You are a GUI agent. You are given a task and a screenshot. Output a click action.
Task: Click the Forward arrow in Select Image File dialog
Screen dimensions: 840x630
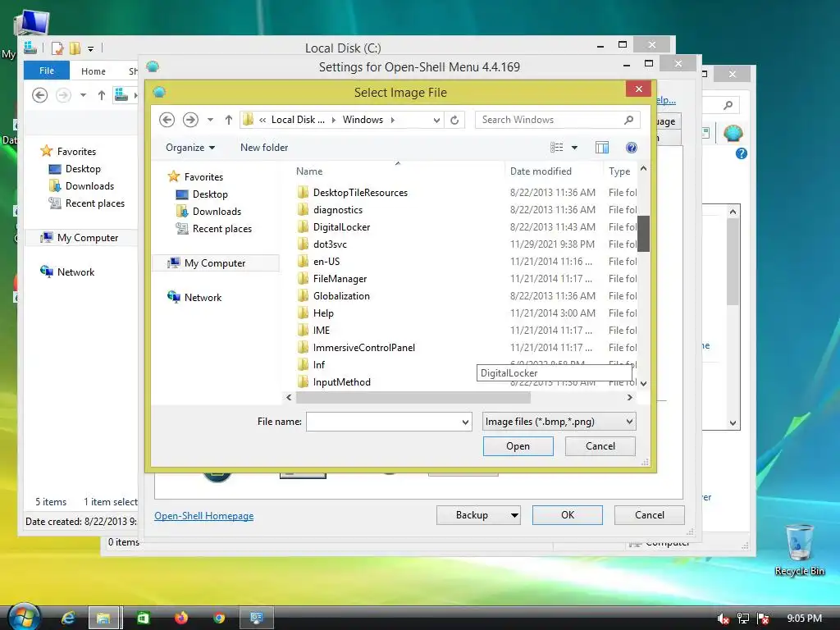click(190, 120)
